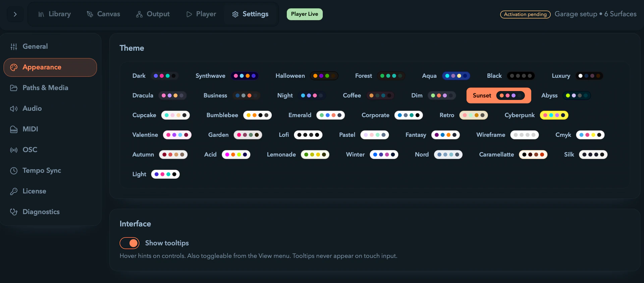The width and height of the screenshot is (644, 283).
Task: Click the Tempo Sync clock icon
Action: coord(14,171)
